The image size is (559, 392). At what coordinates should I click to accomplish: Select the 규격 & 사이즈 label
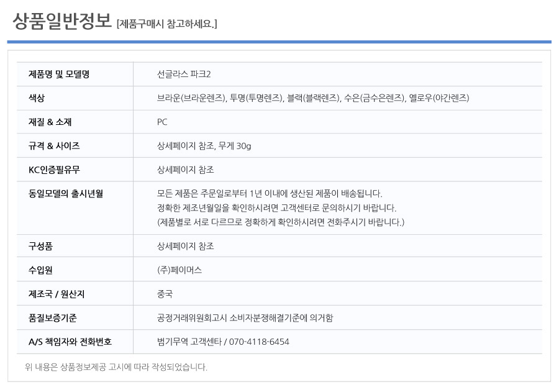[x=54, y=146]
